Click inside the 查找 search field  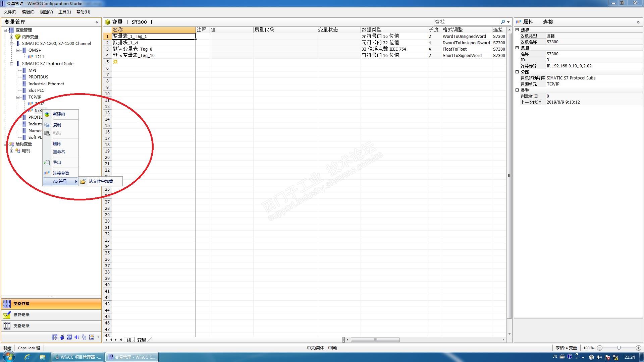[x=466, y=22]
